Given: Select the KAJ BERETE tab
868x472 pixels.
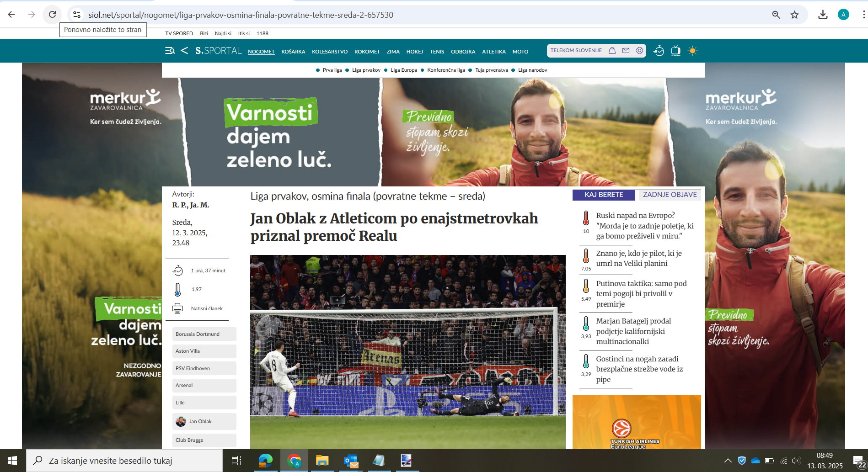Looking at the screenshot, I should (603, 195).
